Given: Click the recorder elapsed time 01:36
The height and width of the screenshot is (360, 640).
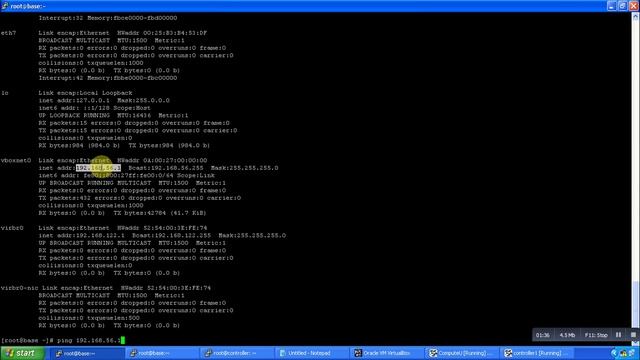Looking at the screenshot, I should [542, 335].
